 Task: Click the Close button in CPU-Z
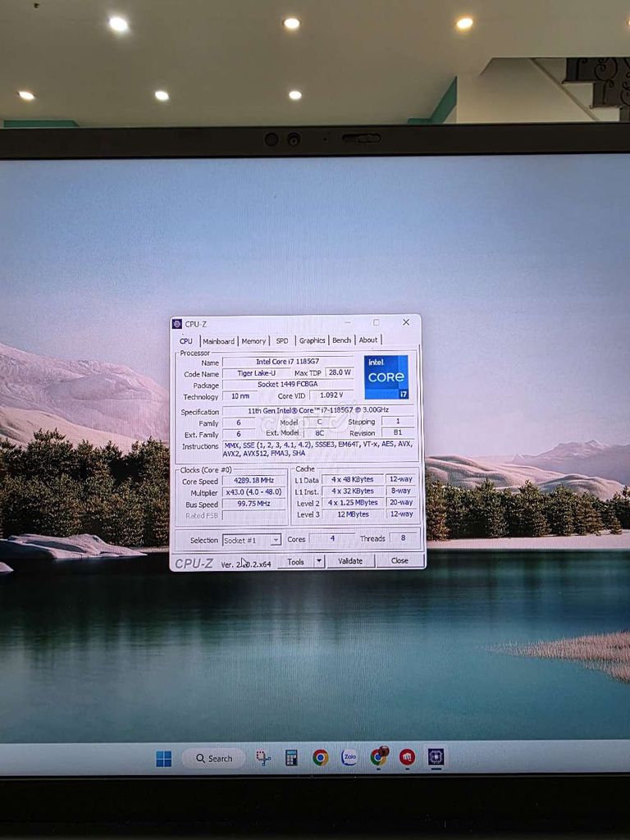(399, 560)
